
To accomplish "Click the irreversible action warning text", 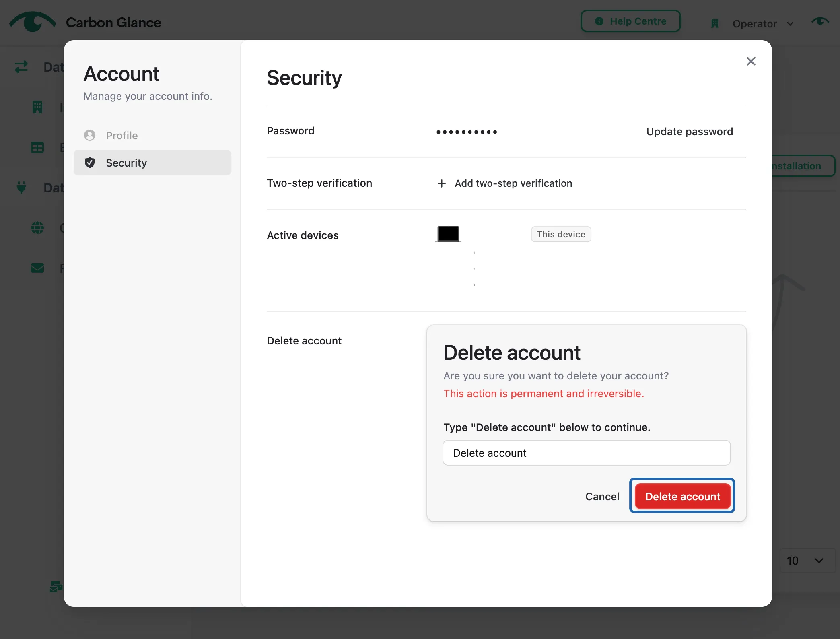I will 544,394.
